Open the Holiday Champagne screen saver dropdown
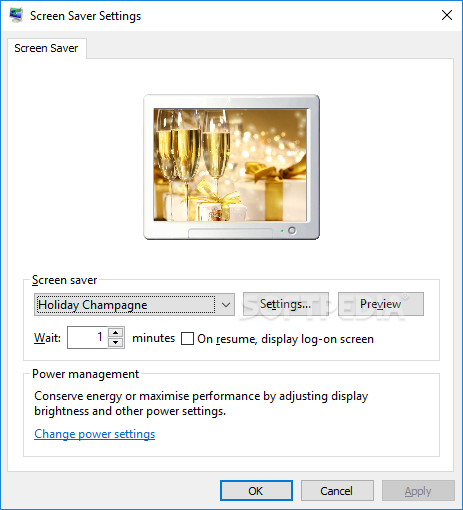Screen dimensions: 463x510 click(x=134, y=305)
